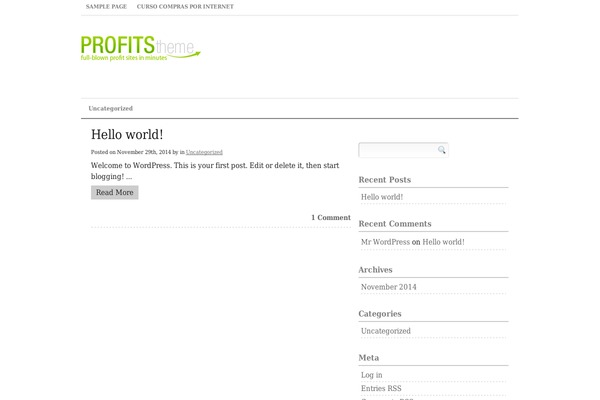The height and width of the screenshot is (400, 600).
Task: Click the Recent Posts heading
Action: tap(385, 180)
